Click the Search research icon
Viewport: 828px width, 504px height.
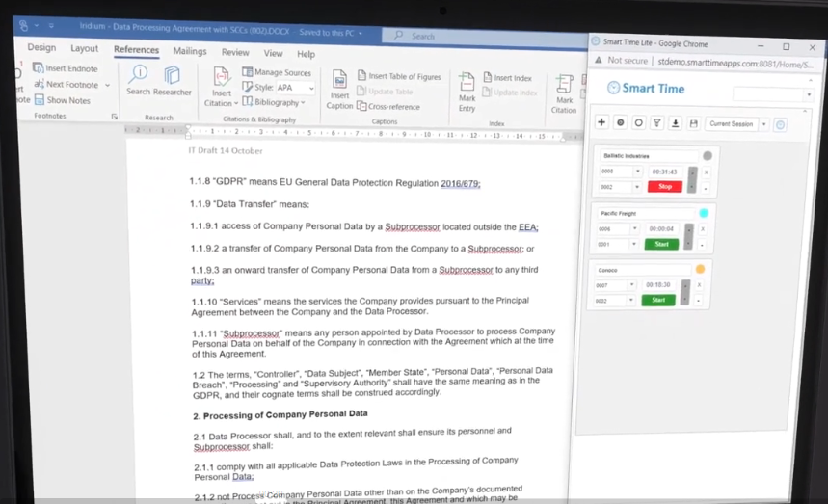(x=139, y=81)
